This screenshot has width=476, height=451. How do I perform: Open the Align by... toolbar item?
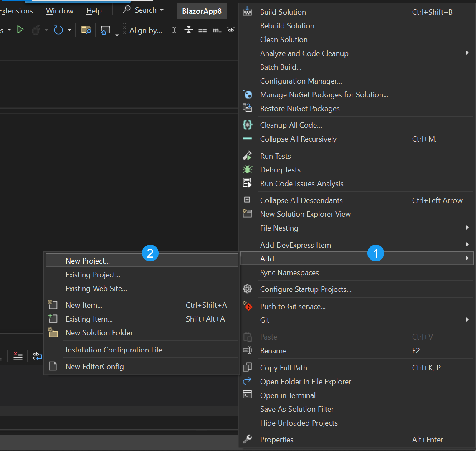click(x=145, y=30)
